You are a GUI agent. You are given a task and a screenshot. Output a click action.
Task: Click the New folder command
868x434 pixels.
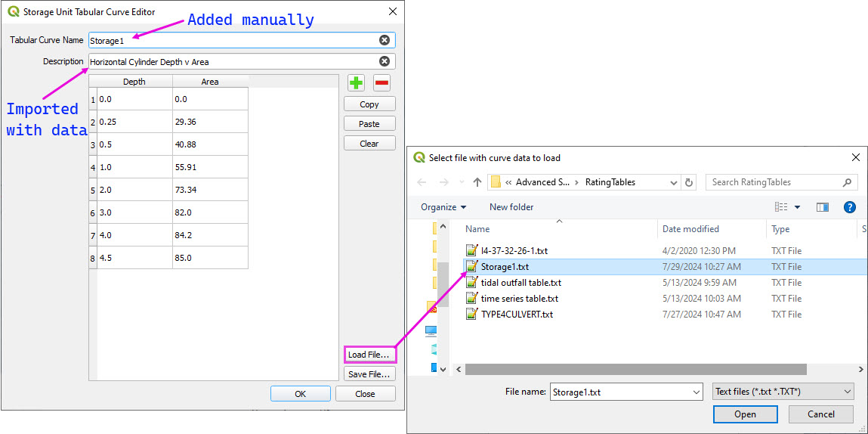[x=511, y=207]
